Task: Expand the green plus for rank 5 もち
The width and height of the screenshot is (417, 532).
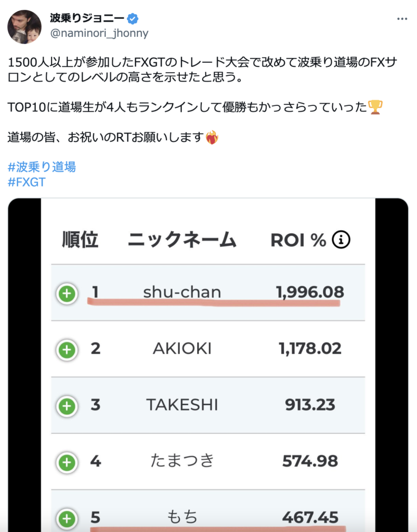Action: coord(67,519)
